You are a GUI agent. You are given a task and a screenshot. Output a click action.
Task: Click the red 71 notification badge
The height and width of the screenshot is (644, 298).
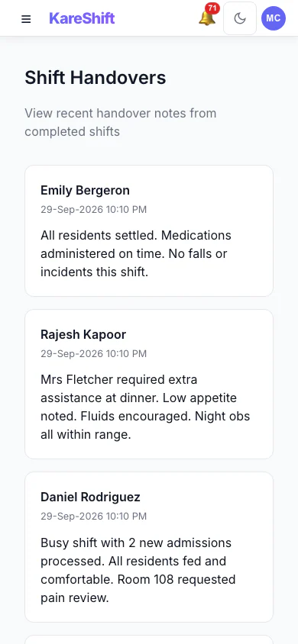coord(212,8)
